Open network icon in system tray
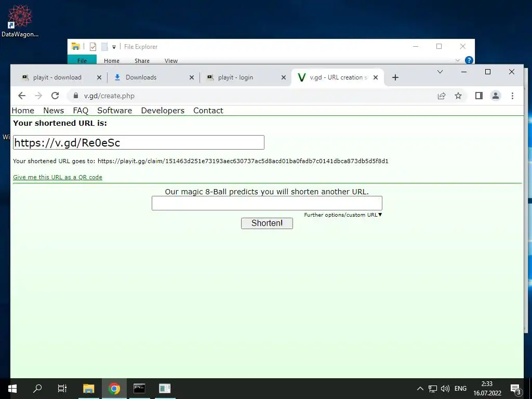532x399 pixels. point(433,389)
